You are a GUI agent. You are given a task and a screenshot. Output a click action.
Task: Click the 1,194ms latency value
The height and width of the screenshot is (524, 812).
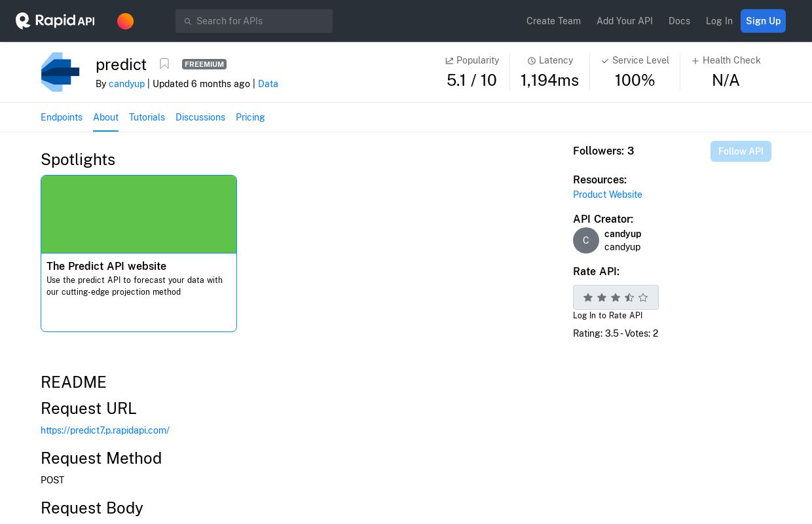pyautogui.click(x=549, y=81)
